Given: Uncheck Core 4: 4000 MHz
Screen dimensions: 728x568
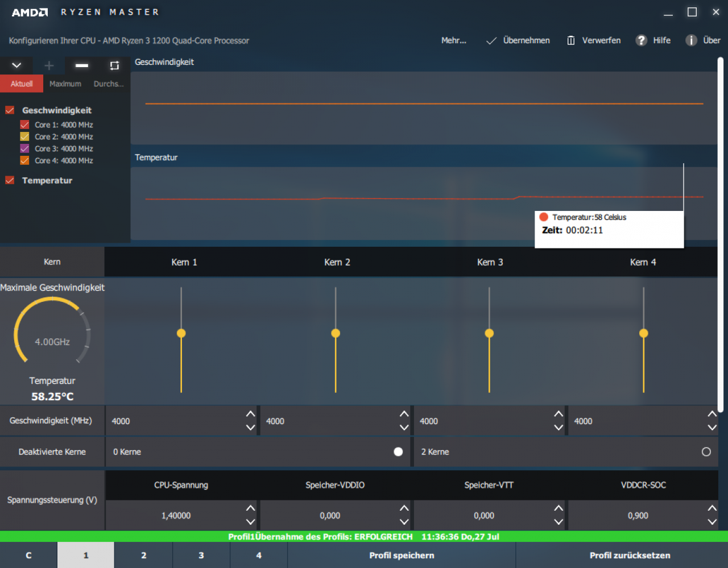Looking at the screenshot, I should [x=24, y=160].
